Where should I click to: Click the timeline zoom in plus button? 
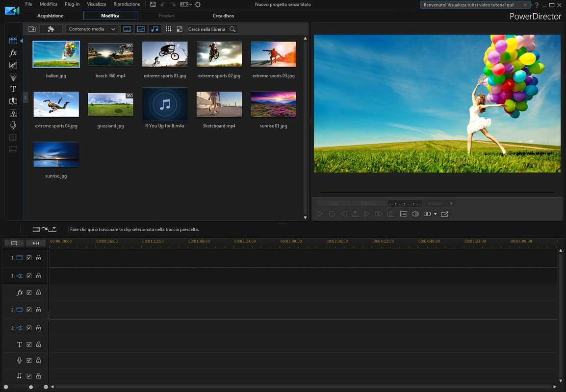coord(46,387)
